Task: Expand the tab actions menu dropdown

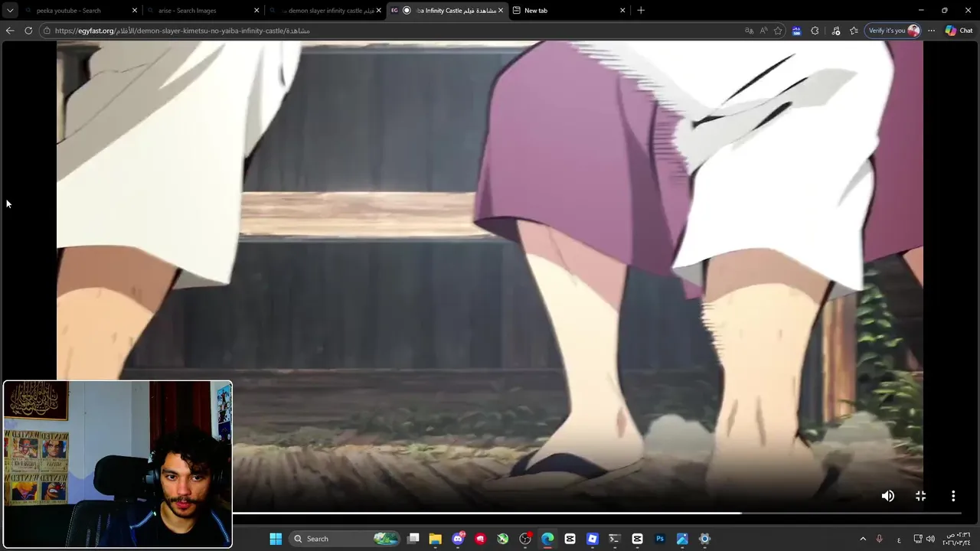Action: click(x=10, y=10)
